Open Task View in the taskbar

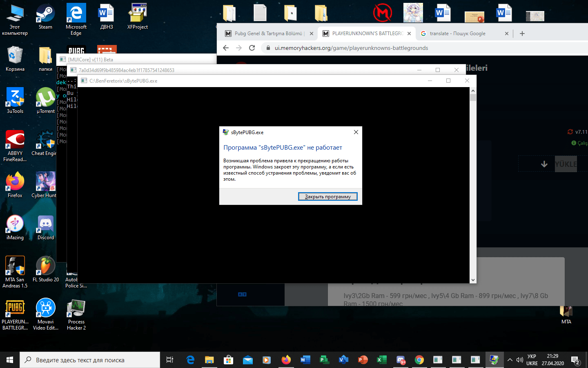170,360
